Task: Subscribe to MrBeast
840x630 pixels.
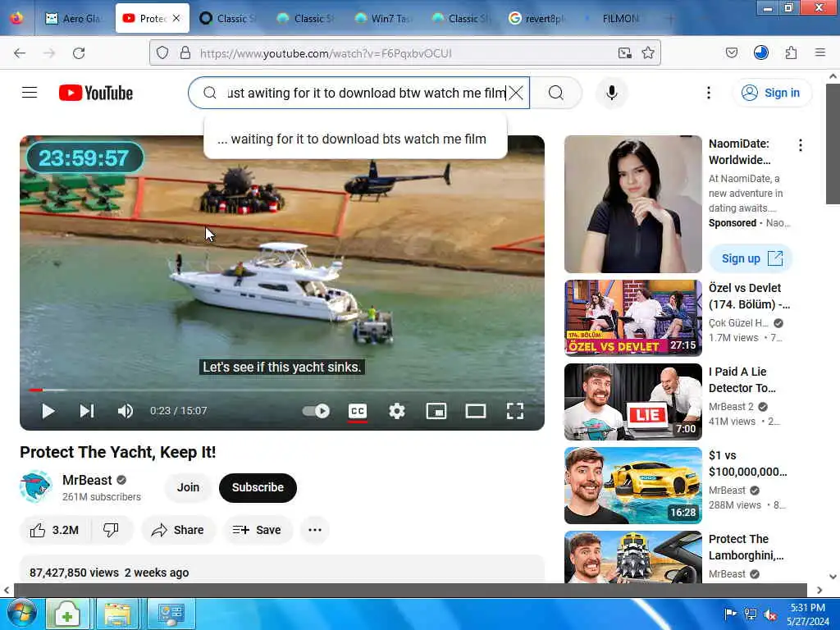Action: (x=258, y=487)
